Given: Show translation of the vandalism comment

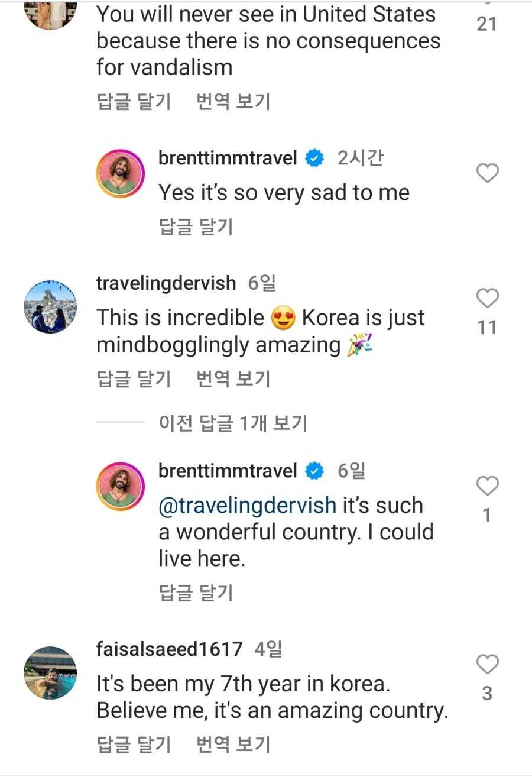Looking at the screenshot, I should coord(233,101).
